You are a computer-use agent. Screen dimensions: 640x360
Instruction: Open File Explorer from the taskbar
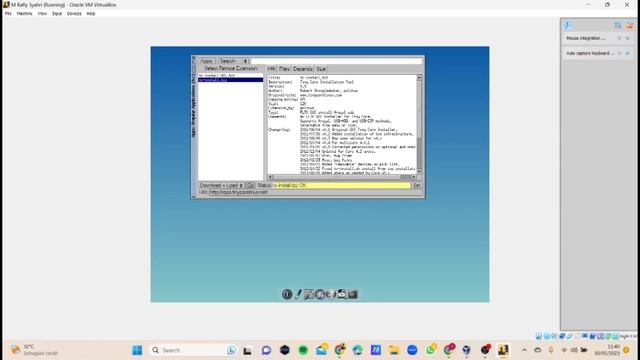[394, 350]
